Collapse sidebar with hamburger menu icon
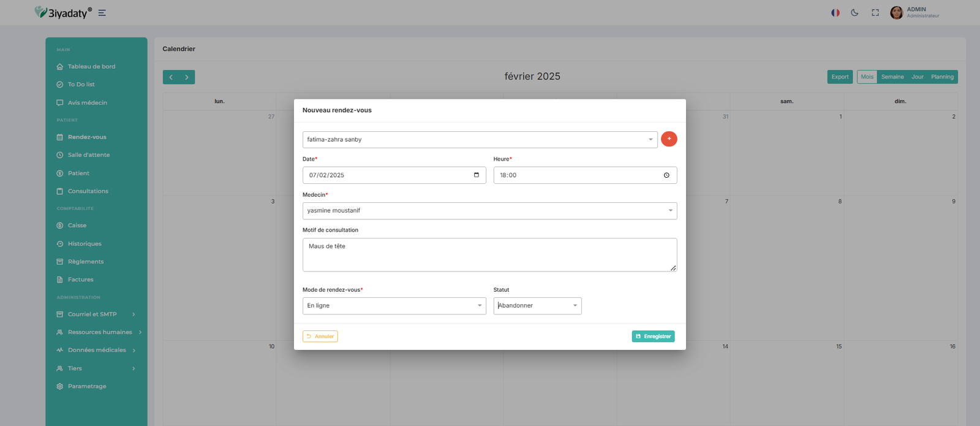The height and width of the screenshot is (426, 980). point(102,13)
